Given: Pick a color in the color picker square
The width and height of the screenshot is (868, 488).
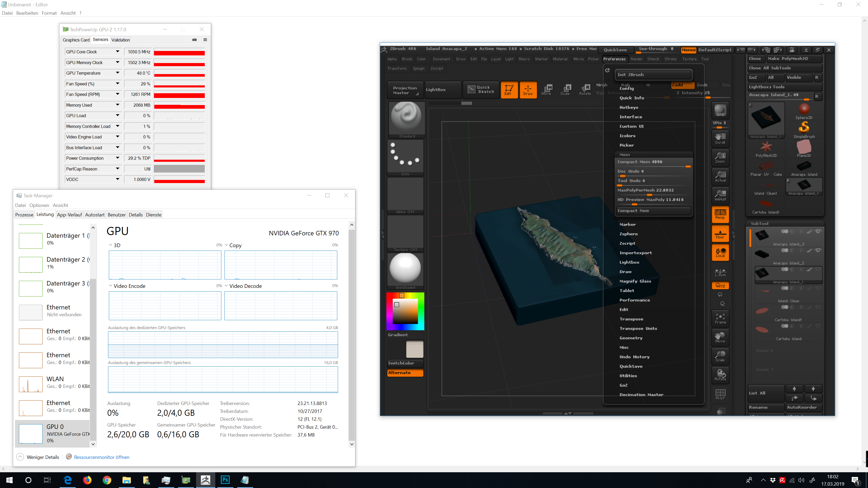Looking at the screenshot, I should (x=405, y=311).
